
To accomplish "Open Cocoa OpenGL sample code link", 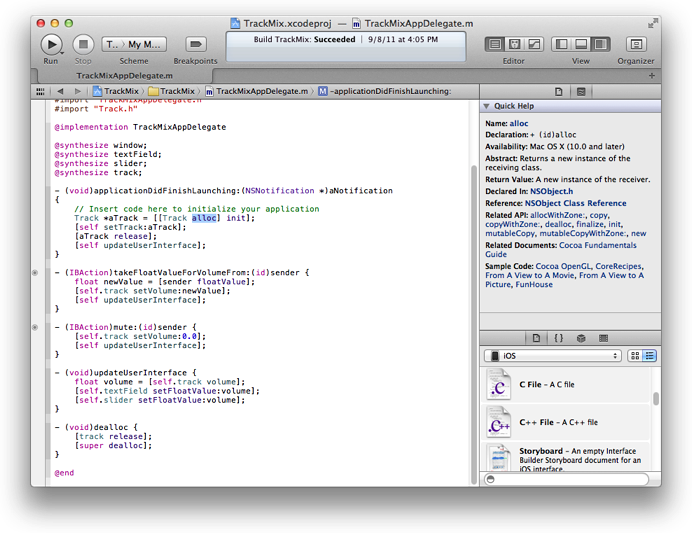I will (563, 266).
